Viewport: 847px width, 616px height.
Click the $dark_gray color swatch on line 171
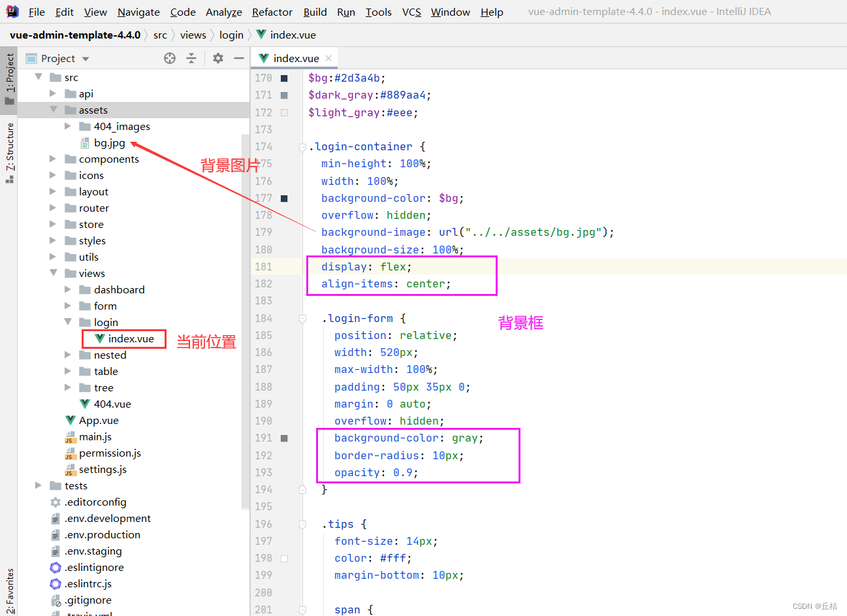coord(284,95)
